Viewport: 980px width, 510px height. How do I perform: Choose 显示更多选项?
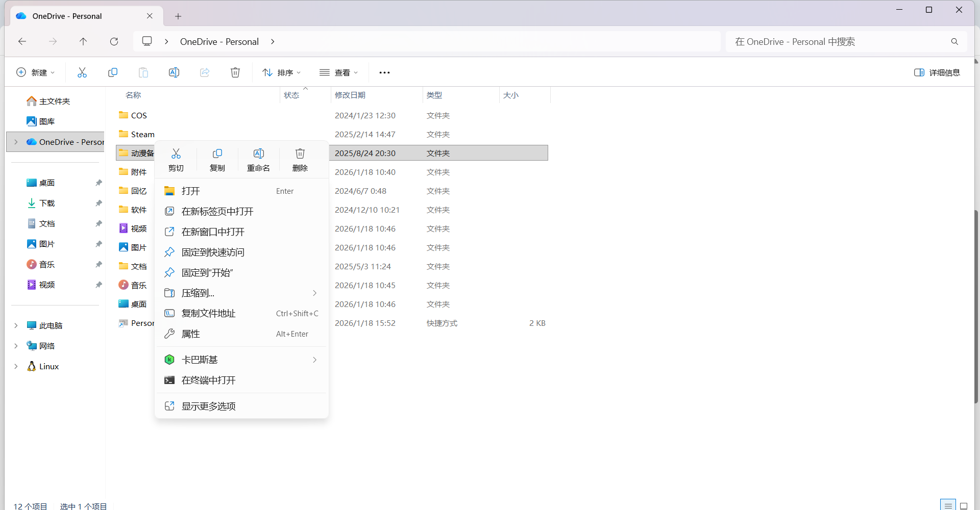tap(241, 406)
